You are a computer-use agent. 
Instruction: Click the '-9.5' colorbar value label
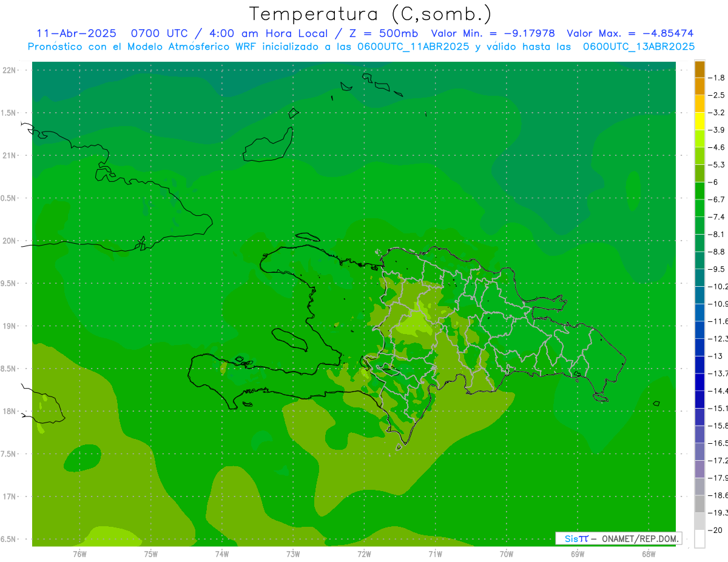pyautogui.click(x=716, y=269)
